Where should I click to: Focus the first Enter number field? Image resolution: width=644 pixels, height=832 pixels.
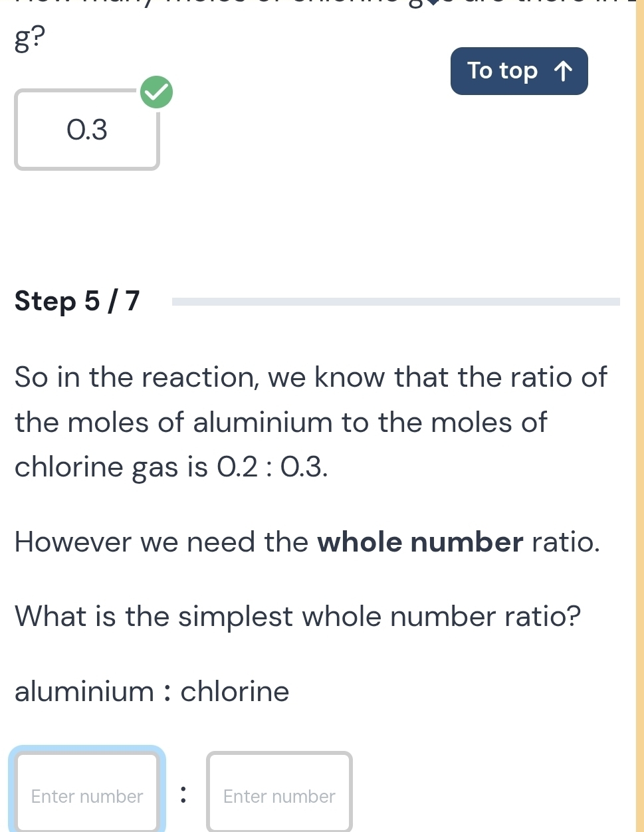(x=87, y=795)
